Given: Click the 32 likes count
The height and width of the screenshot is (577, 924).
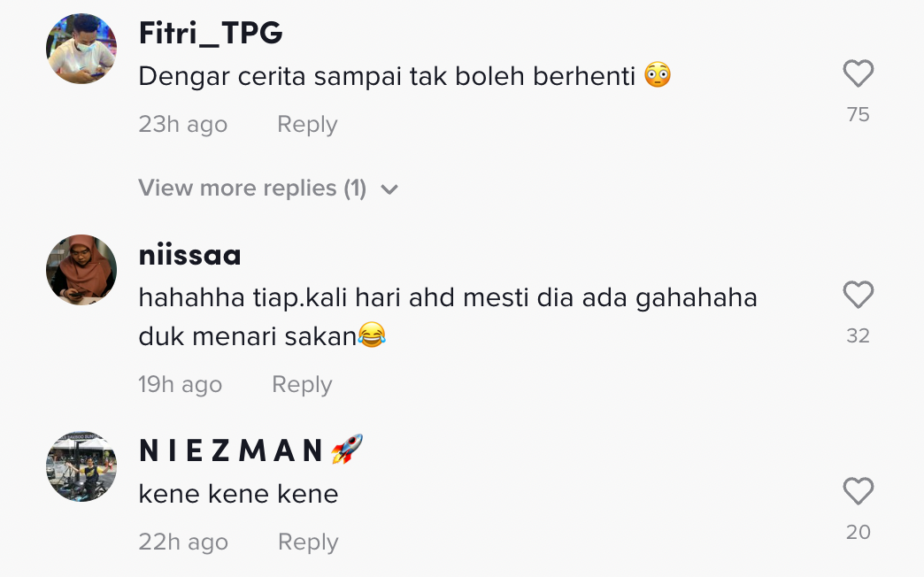Looking at the screenshot, I should 858,335.
